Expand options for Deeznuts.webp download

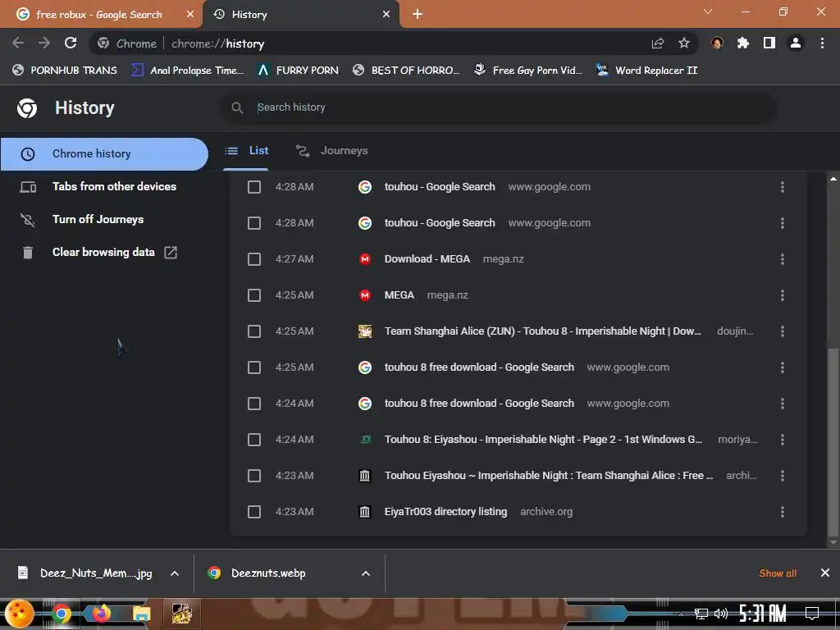pos(365,573)
